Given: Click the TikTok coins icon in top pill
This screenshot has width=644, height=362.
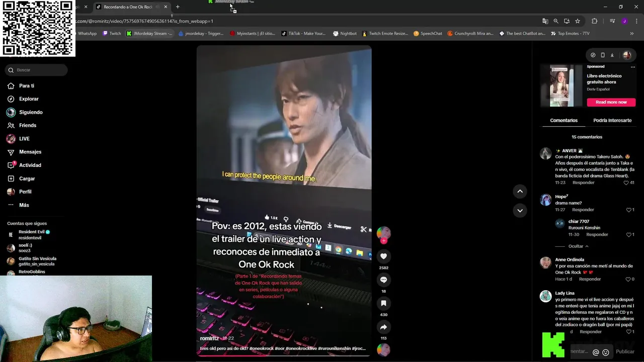Looking at the screenshot, I should pos(593,55).
